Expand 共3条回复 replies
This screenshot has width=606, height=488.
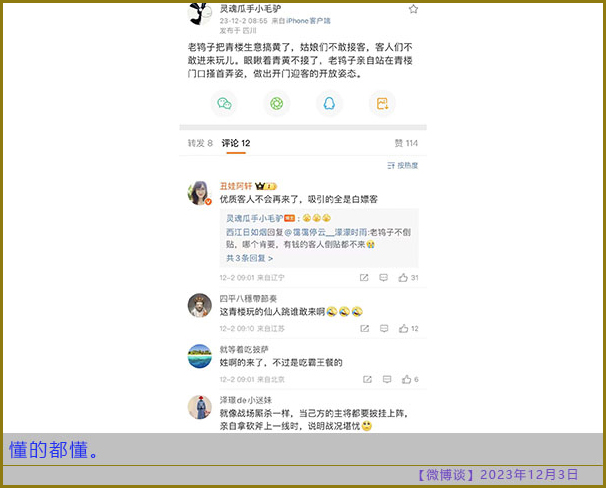coord(249,258)
